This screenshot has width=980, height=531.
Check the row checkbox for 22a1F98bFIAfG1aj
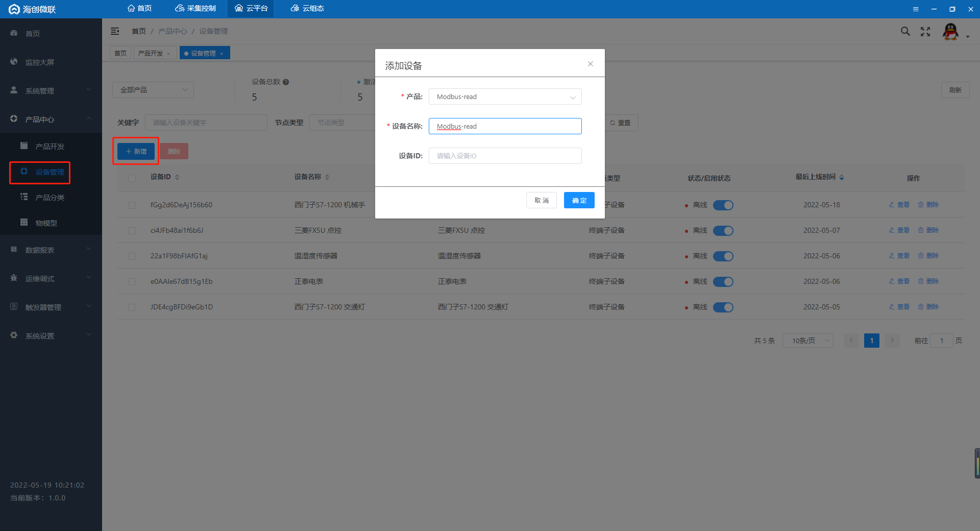pyautogui.click(x=132, y=256)
